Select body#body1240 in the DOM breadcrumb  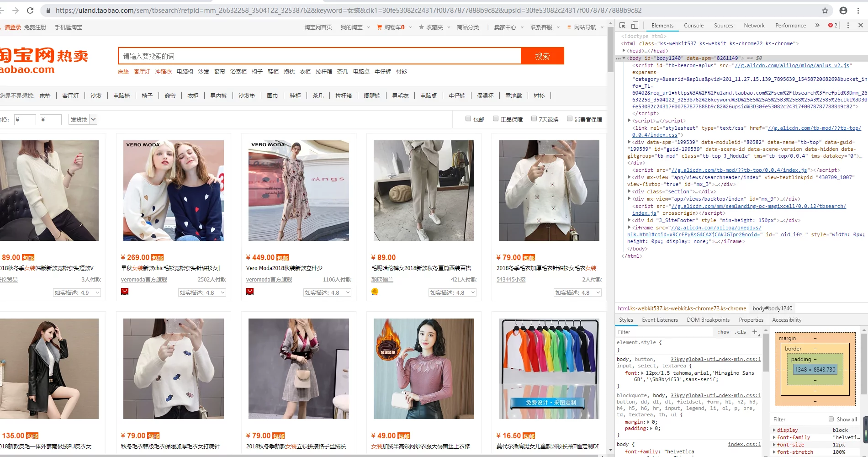tap(772, 308)
